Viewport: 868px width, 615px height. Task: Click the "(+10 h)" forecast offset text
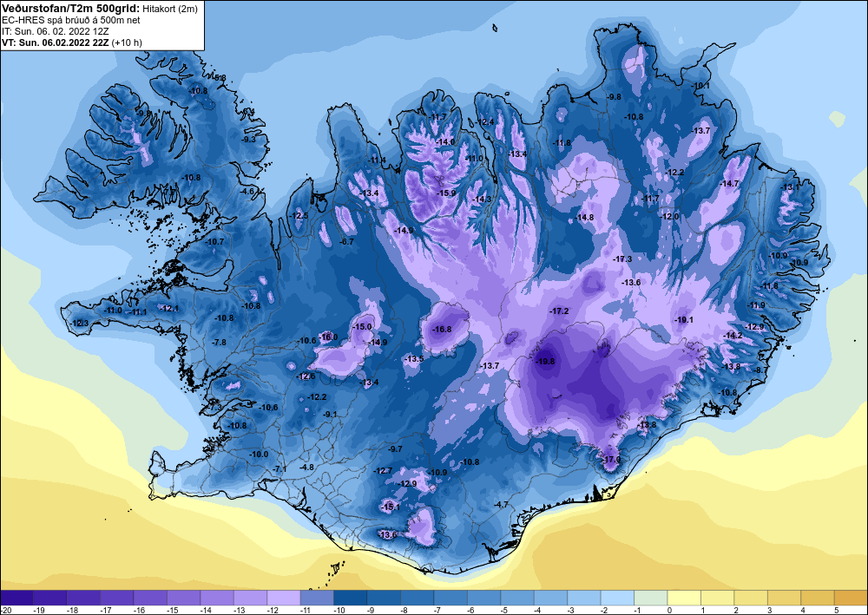(x=127, y=42)
